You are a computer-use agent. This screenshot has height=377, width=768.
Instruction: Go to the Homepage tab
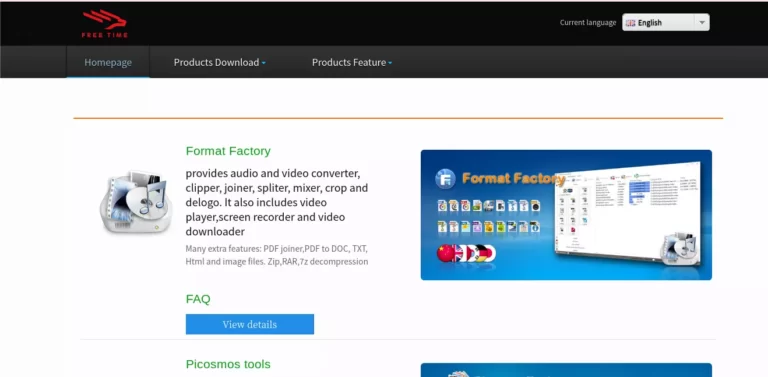[108, 62]
